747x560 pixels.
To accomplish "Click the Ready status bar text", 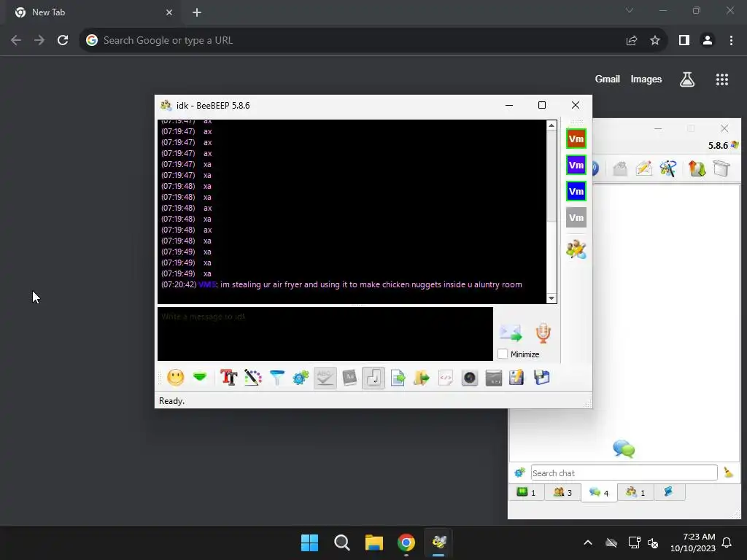I will click(172, 401).
